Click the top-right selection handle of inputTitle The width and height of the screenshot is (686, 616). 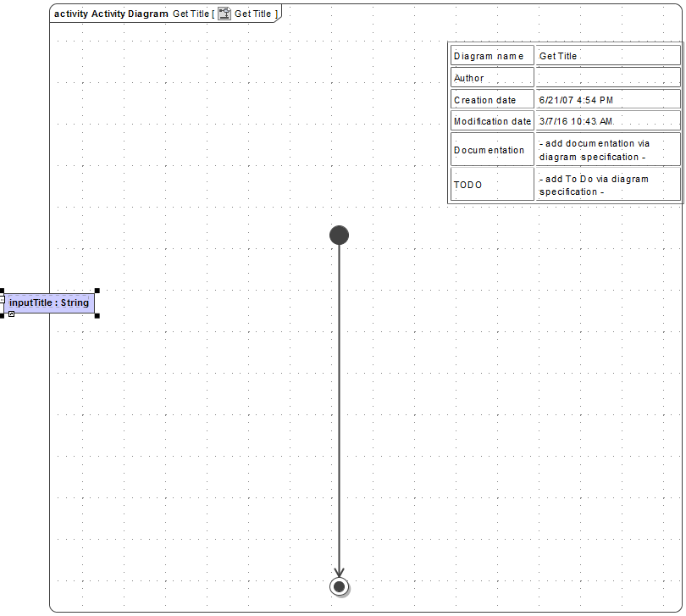[x=97, y=290]
